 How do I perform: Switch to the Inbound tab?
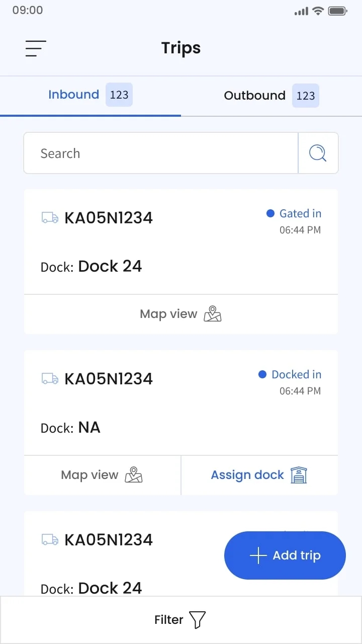[90, 95]
